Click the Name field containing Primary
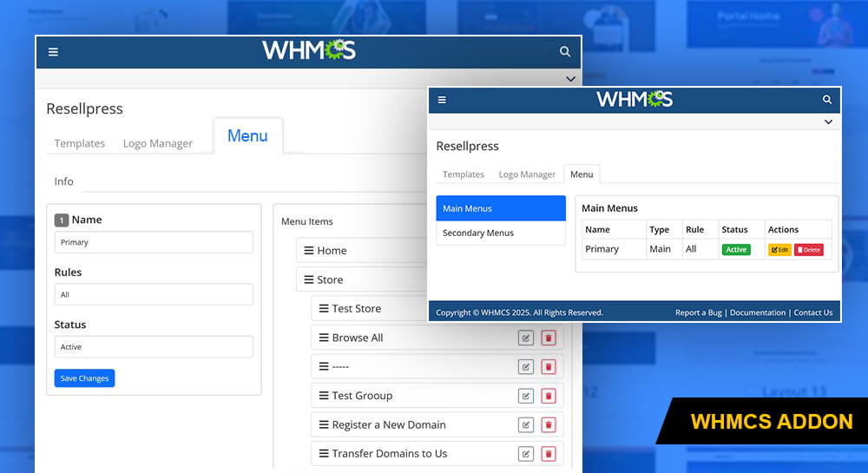This screenshot has height=473, width=868. click(154, 242)
